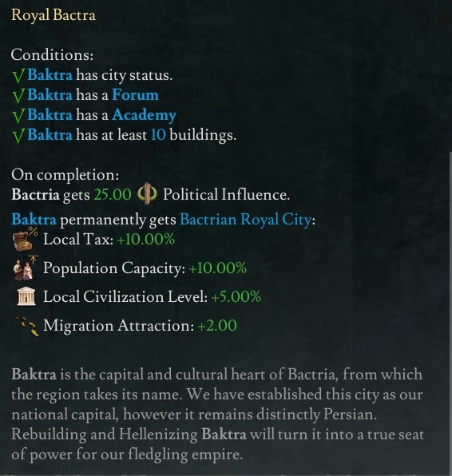Click the checkmark beside 10 buildings condition
This screenshot has height=476, width=452.
coord(18,136)
